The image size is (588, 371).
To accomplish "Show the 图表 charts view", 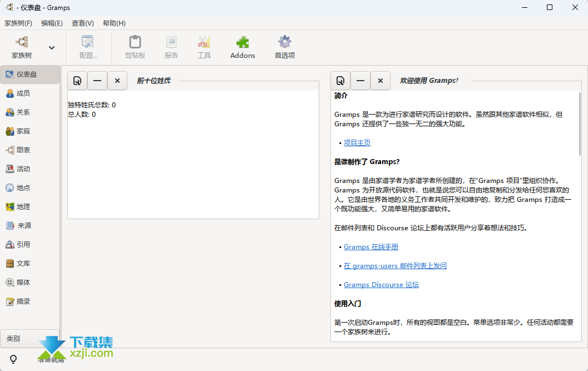I will [x=29, y=150].
